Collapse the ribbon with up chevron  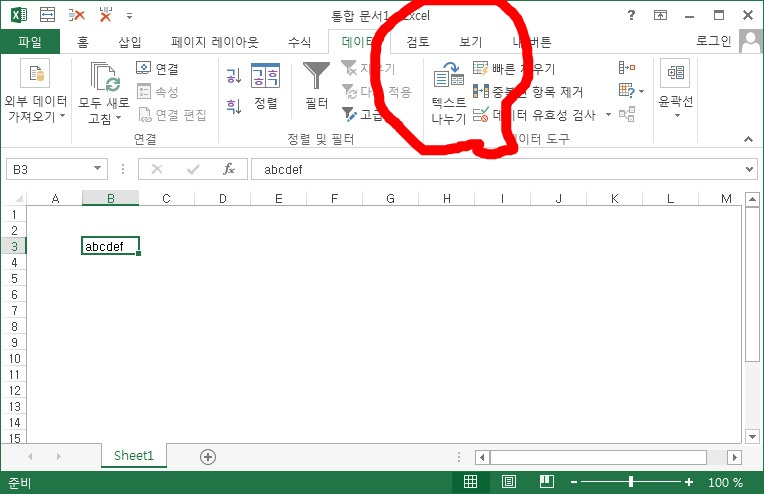click(748, 139)
